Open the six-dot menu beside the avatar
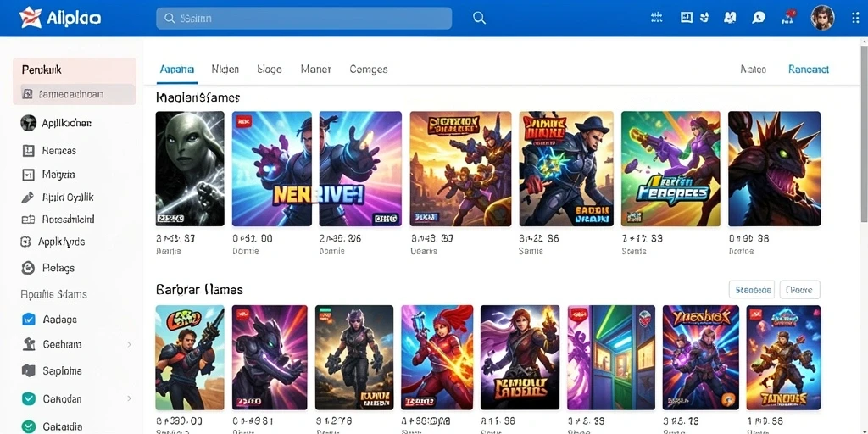Image resolution: width=868 pixels, height=434 pixels. 855,18
